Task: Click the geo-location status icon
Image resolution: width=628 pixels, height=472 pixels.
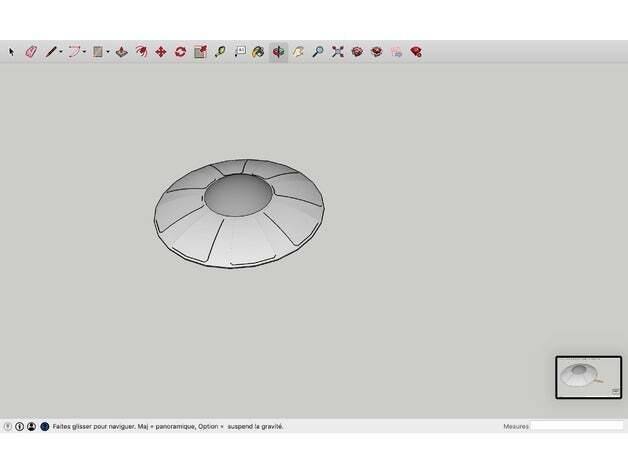Action: pyautogui.click(x=8, y=426)
